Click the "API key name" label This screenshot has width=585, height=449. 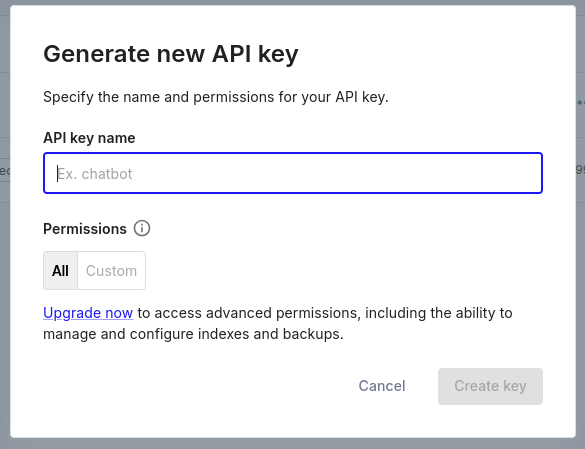click(89, 138)
